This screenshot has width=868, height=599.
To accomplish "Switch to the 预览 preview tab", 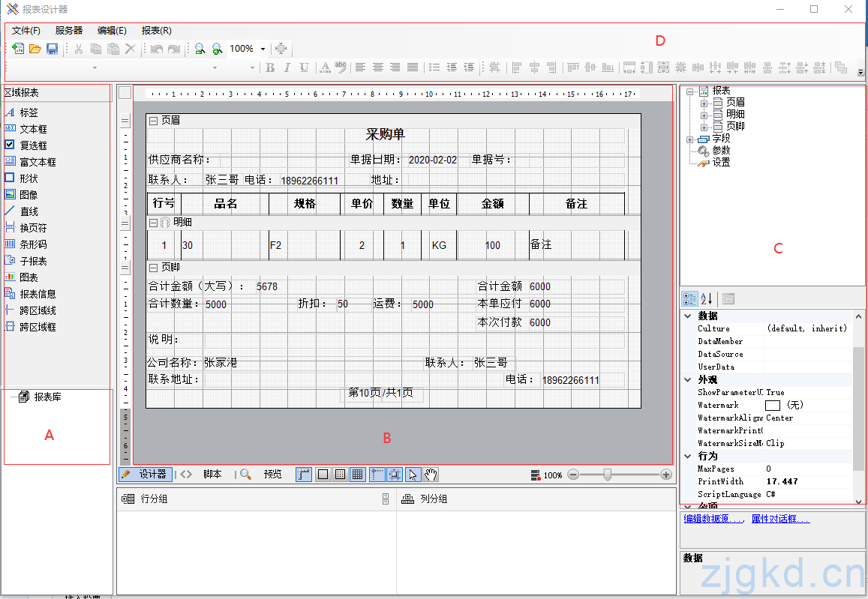I will click(262, 475).
